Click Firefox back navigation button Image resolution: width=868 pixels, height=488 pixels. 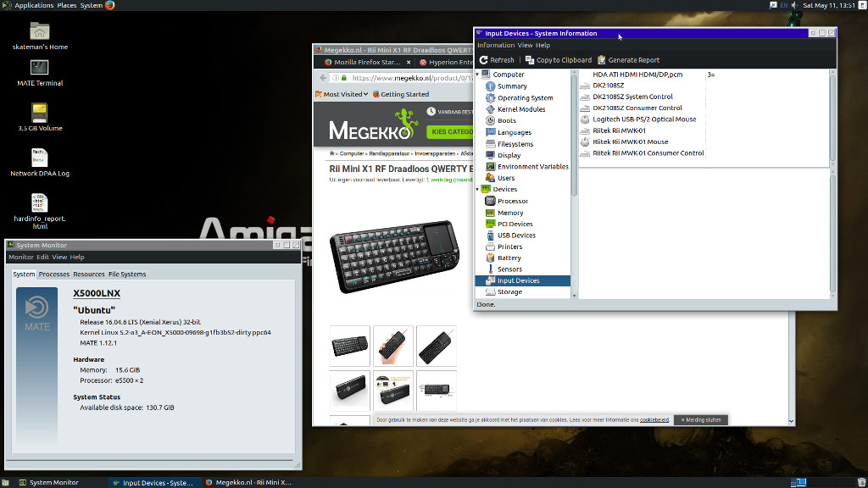[x=323, y=78]
